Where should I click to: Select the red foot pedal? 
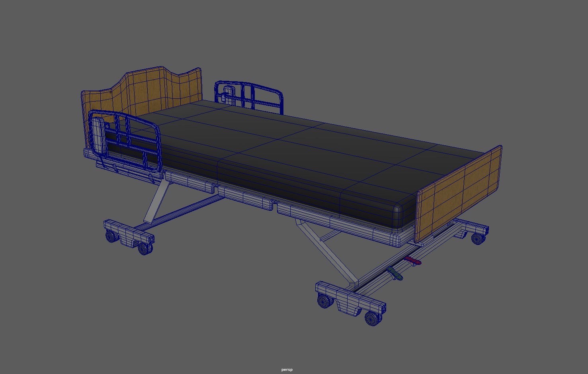pyautogui.click(x=412, y=261)
